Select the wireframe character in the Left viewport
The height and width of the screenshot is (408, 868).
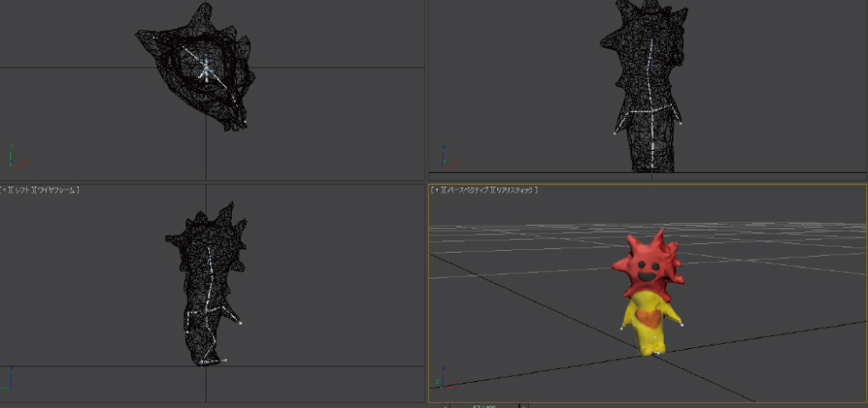207,284
